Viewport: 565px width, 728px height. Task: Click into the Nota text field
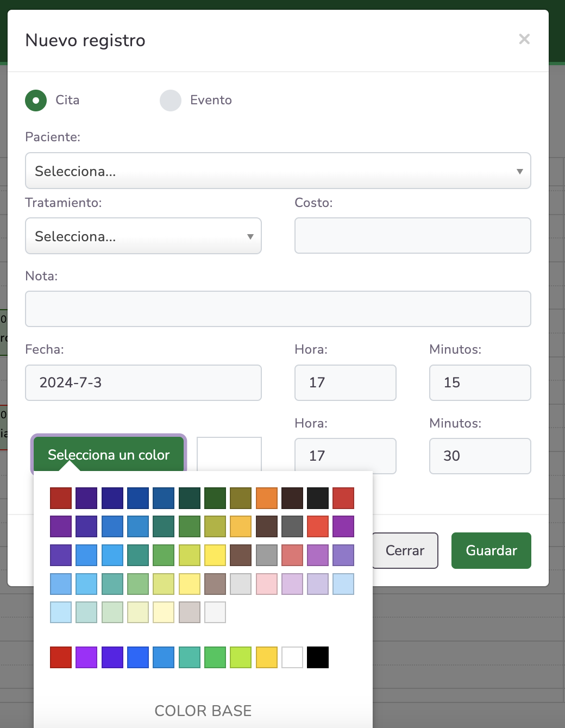click(278, 309)
